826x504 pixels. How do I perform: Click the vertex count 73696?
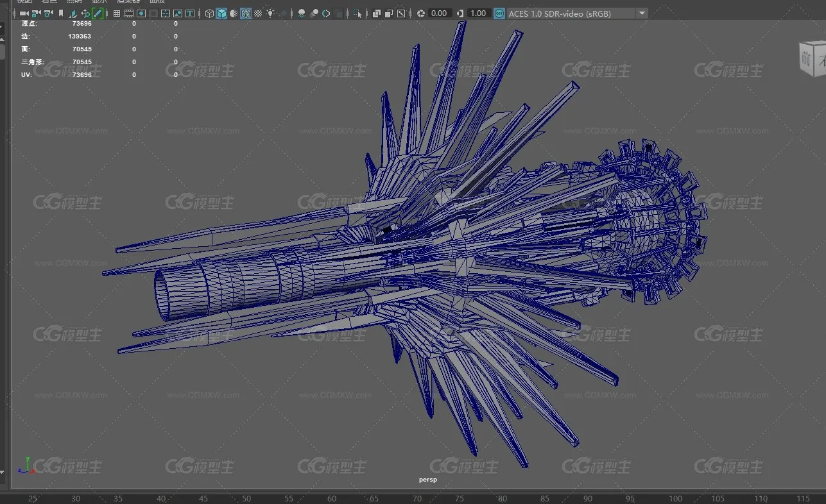click(82, 23)
